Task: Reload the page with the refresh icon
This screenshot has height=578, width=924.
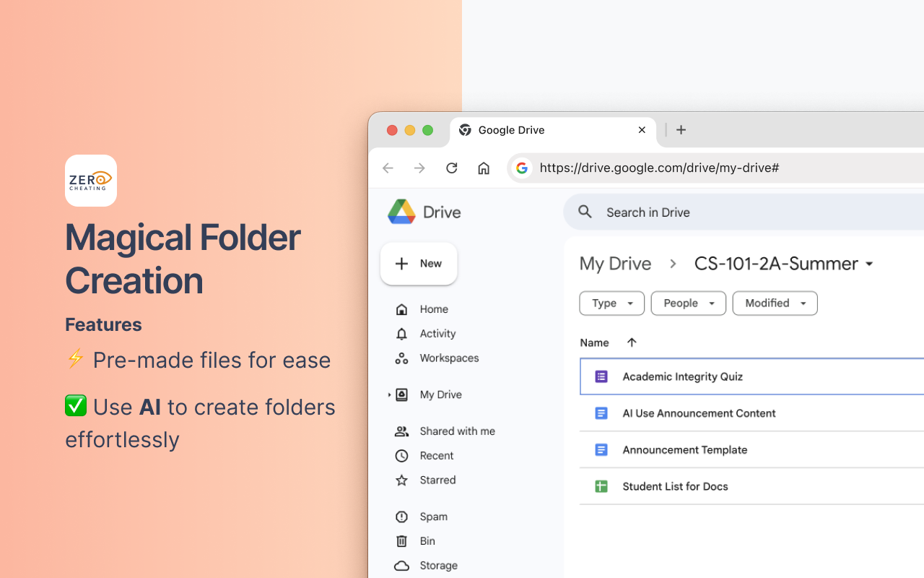Action: point(452,168)
